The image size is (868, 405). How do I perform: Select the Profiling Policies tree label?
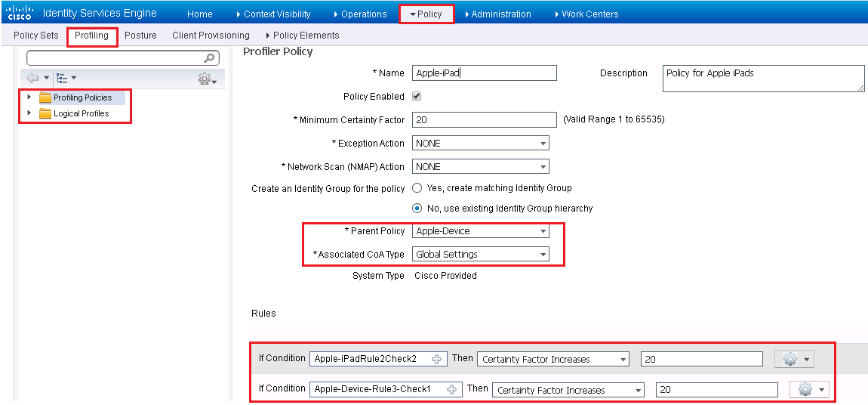(82, 97)
